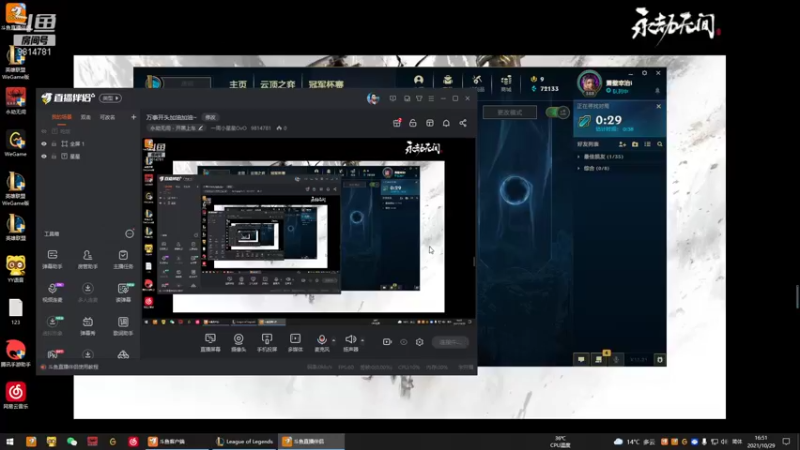Open the notification bell in streaming companion
The width and height of the screenshot is (800, 450).
click(446, 123)
